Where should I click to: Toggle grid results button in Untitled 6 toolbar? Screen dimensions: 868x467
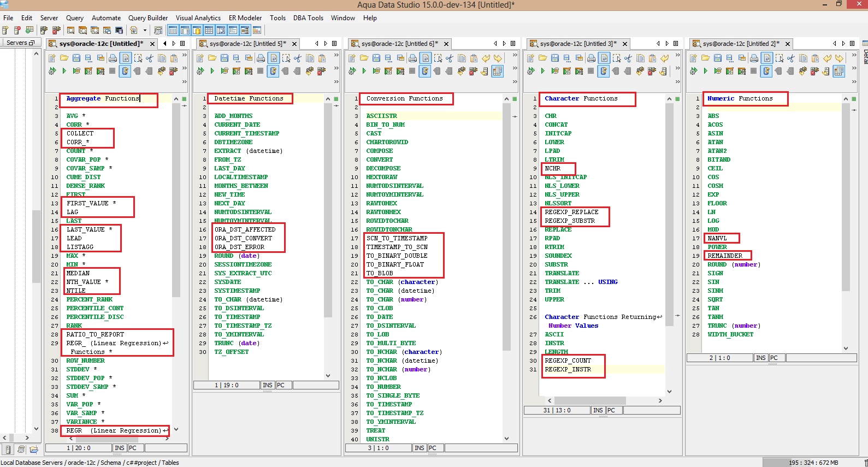[x=497, y=71]
